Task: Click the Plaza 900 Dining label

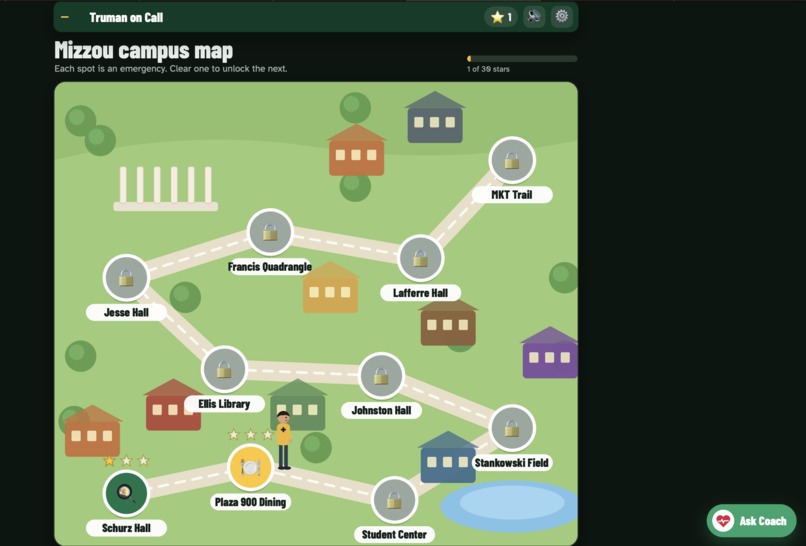Action: pos(250,502)
